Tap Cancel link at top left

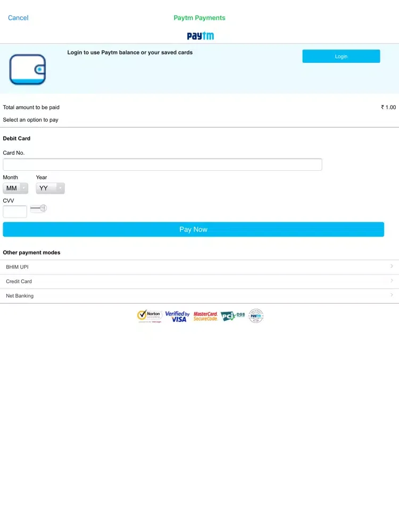coord(18,18)
